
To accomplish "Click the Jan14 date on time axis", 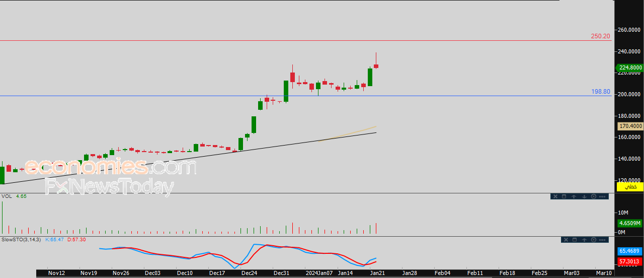I will point(345,273).
